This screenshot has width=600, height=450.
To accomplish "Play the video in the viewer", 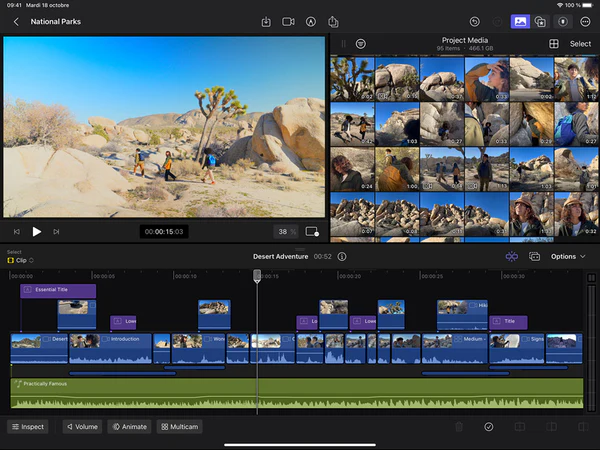I will coord(37,231).
